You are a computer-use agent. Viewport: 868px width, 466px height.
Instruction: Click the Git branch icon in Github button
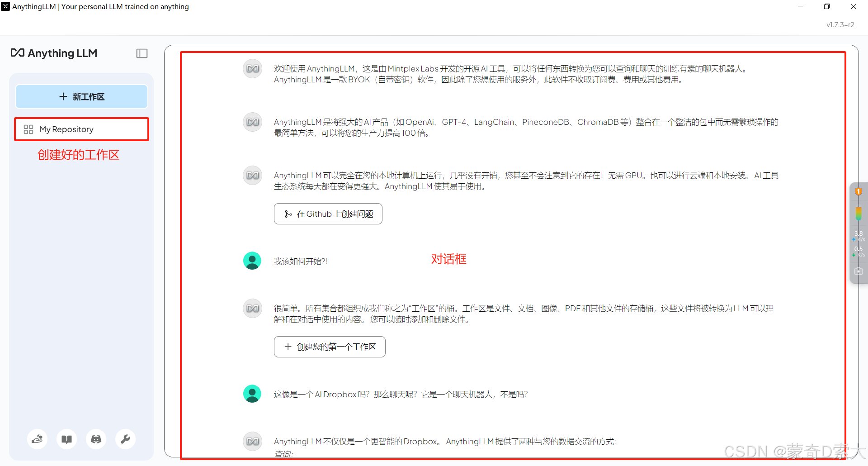288,214
